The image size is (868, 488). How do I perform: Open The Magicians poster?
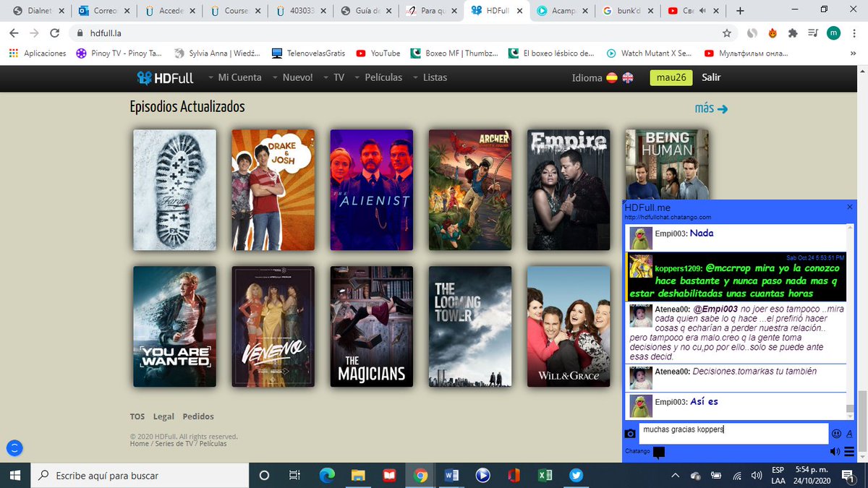[372, 327]
